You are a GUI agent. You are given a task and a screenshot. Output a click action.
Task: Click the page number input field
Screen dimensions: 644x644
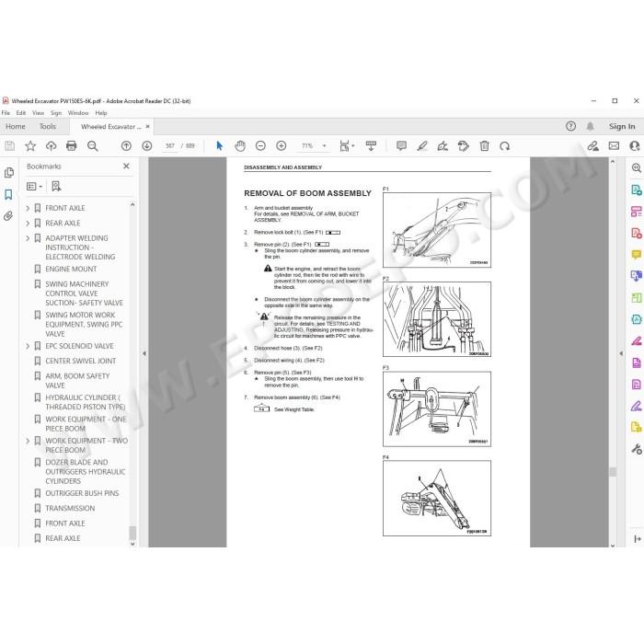170,145
